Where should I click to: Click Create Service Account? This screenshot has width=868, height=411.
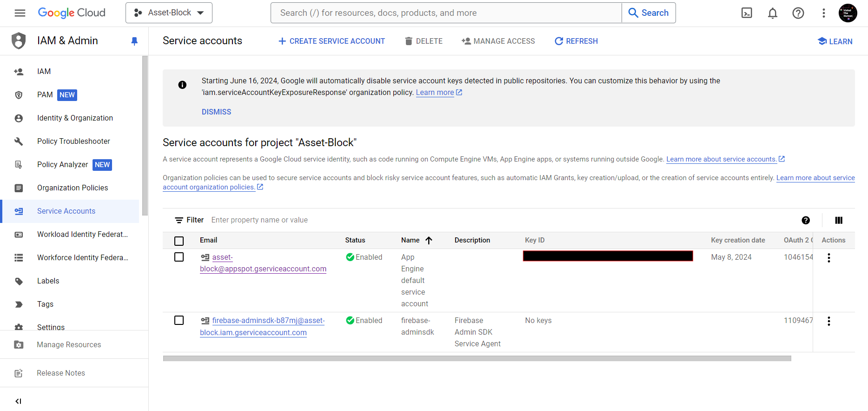[x=331, y=41]
